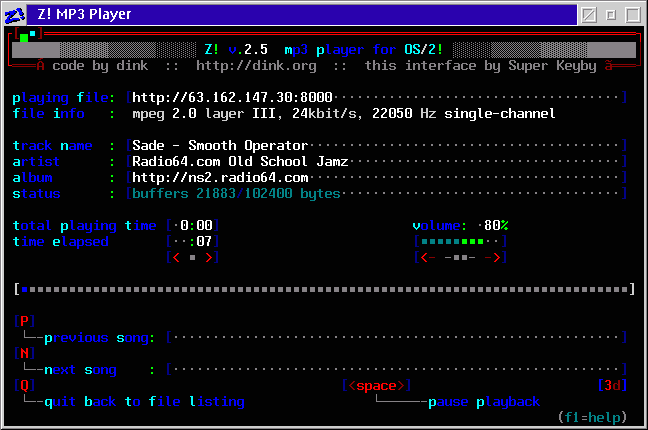This screenshot has height=430, width=648.
Task: Click the volume 80% value
Action: (496, 225)
